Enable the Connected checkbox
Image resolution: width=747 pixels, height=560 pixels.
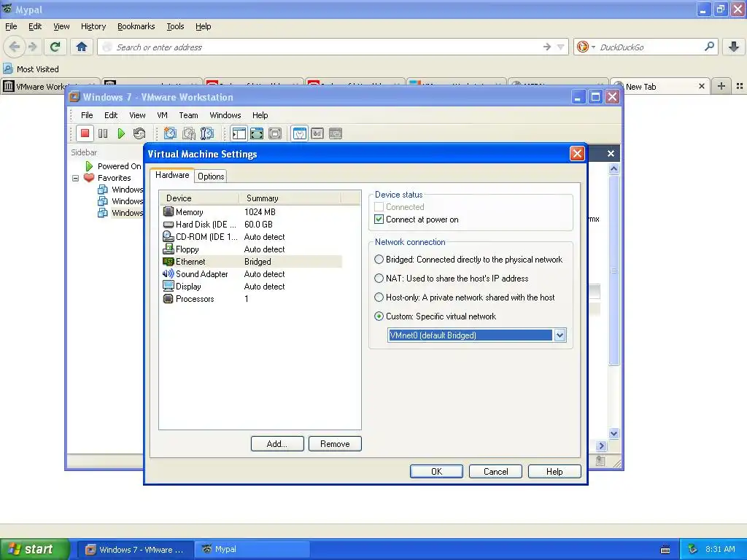pyautogui.click(x=379, y=206)
